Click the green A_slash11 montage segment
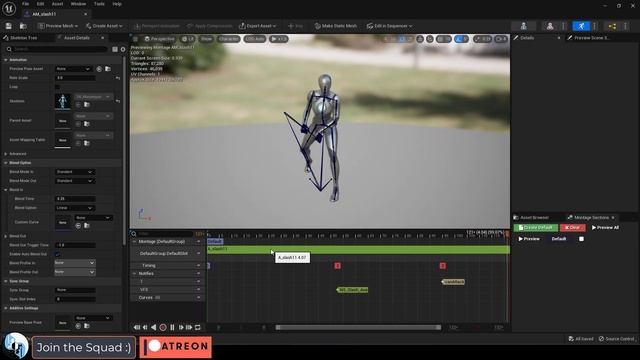The height and width of the screenshot is (360, 640). coord(358,249)
